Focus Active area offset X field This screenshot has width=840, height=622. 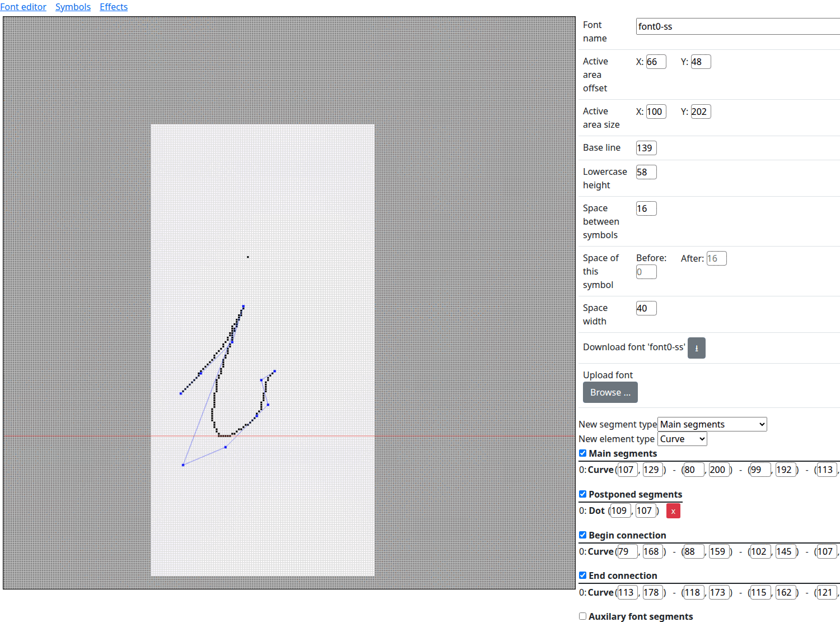pos(656,62)
